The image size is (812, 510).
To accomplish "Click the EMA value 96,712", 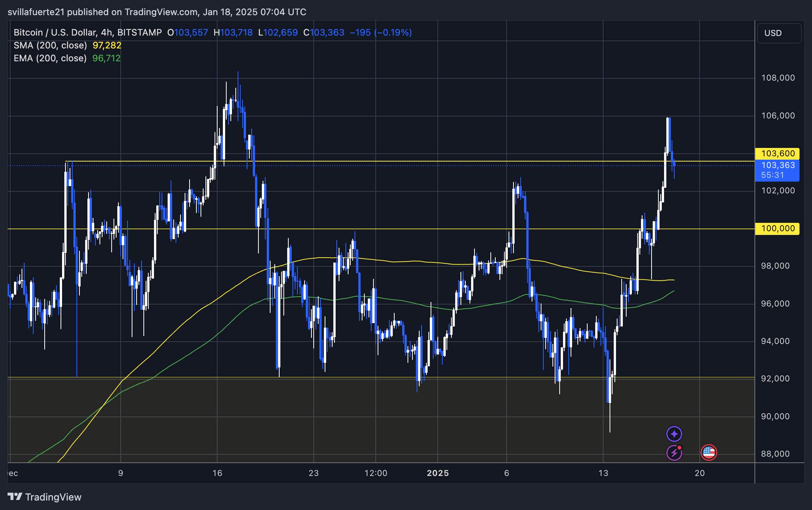I will [x=106, y=58].
